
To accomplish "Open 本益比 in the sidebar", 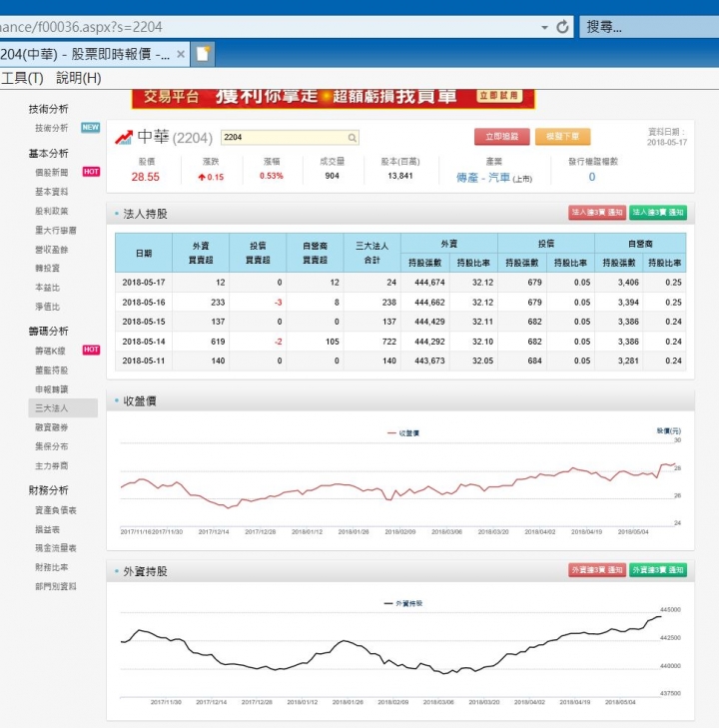I will 47,288.
